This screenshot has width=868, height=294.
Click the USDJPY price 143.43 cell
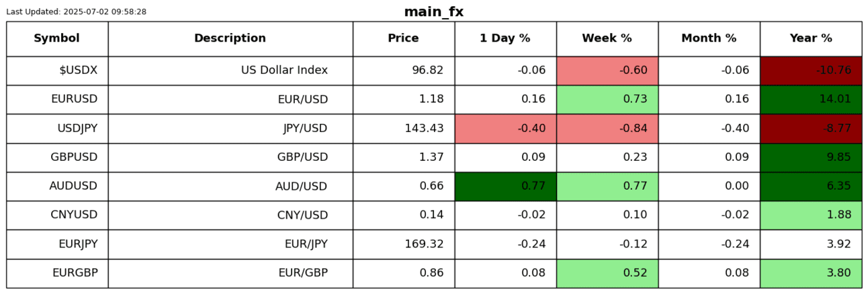[403, 128]
